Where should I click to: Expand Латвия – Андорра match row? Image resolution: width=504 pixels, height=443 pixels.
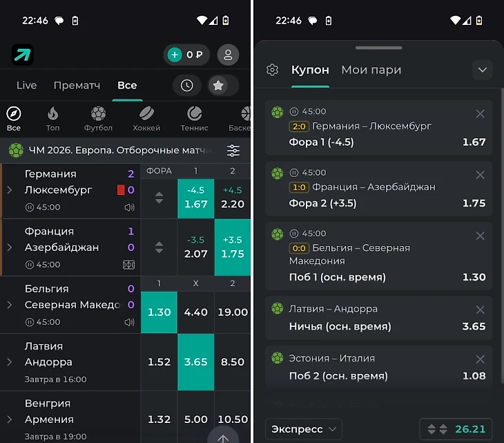[10, 362]
